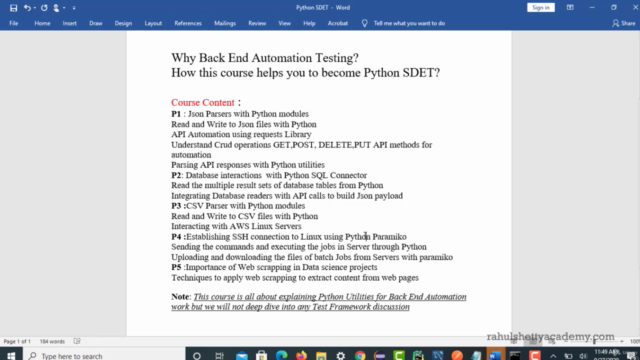Open the Mail app from taskbar
The image size is (640, 360).
click(x=242, y=356)
